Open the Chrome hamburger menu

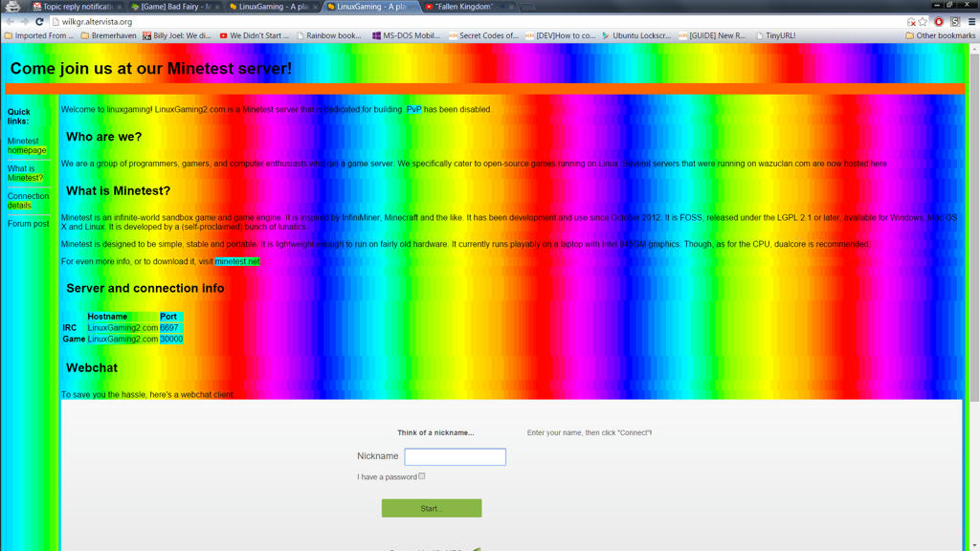click(x=971, y=21)
